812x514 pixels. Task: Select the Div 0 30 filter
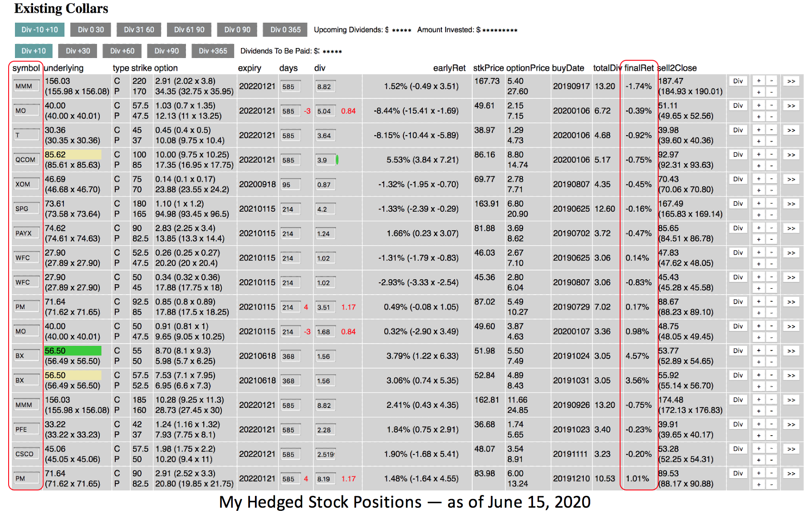tap(91, 29)
